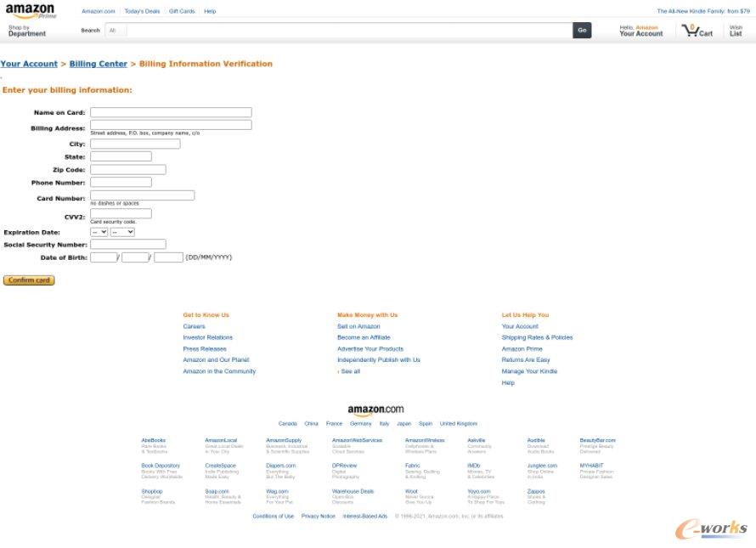The height and width of the screenshot is (548, 756).
Task: Open Amazon in the Community link
Action: click(219, 371)
